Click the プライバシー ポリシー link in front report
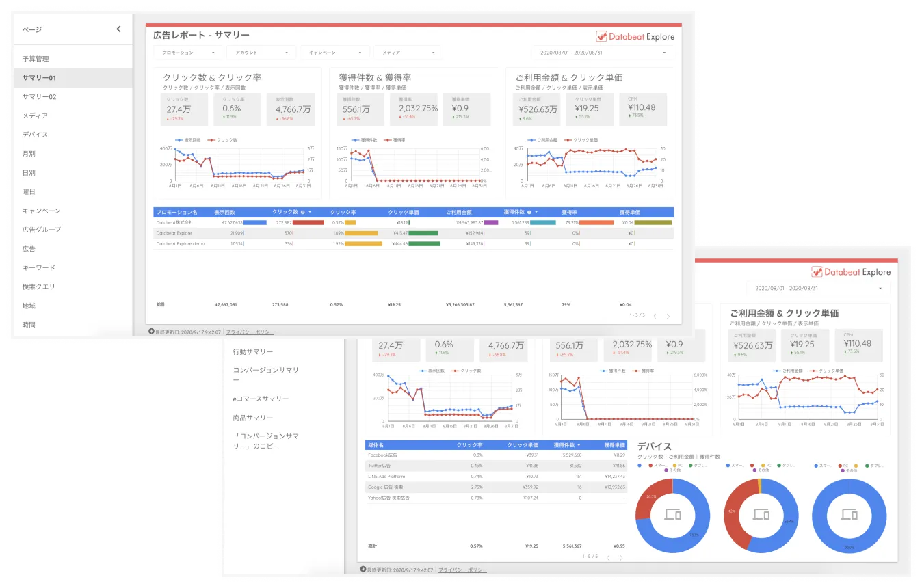922x588 pixels. point(250,332)
